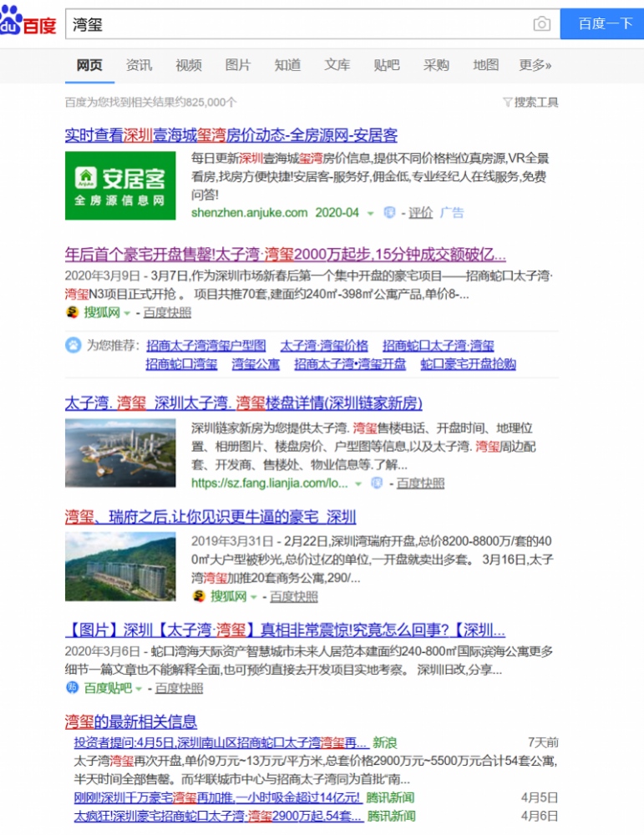This screenshot has width=644, height=835.
Task: Click the recommended link 太子湾·湾玺价格
Action: coord(324,346)
